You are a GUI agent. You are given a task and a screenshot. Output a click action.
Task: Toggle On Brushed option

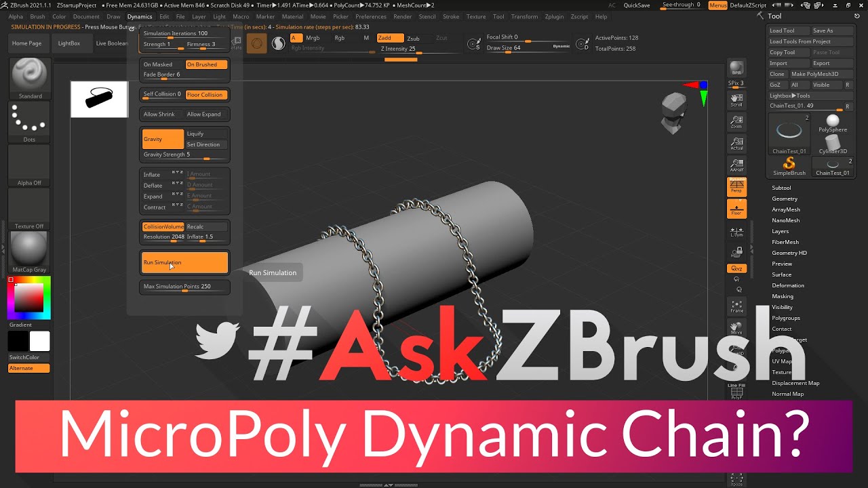click(x=206, y=64)
